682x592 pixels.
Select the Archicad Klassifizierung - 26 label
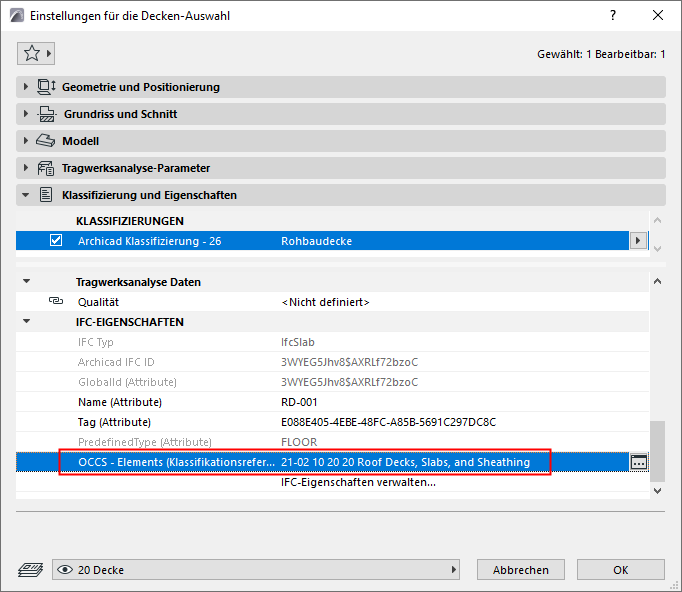149,241
